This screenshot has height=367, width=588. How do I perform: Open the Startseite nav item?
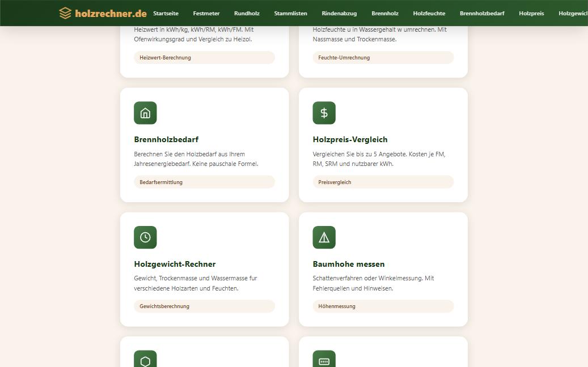pyautogui.click(x=166, y=14)
